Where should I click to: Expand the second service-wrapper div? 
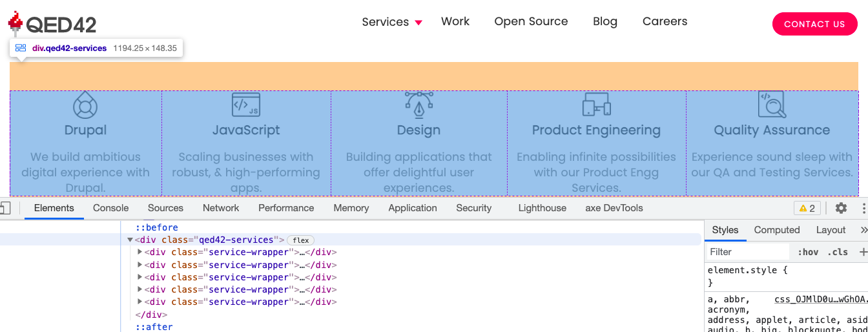tap(140, 265)
